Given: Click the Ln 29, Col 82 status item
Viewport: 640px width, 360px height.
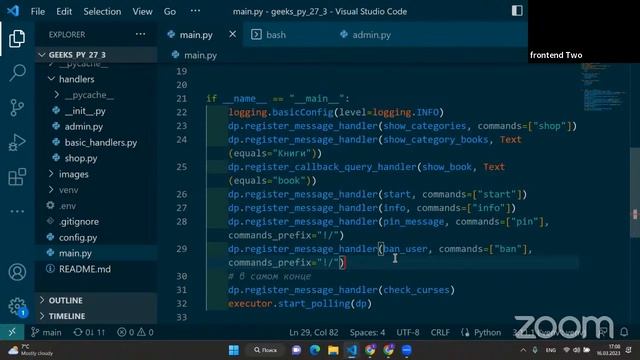Looking at the screenshot, I should tap(313, 332).
